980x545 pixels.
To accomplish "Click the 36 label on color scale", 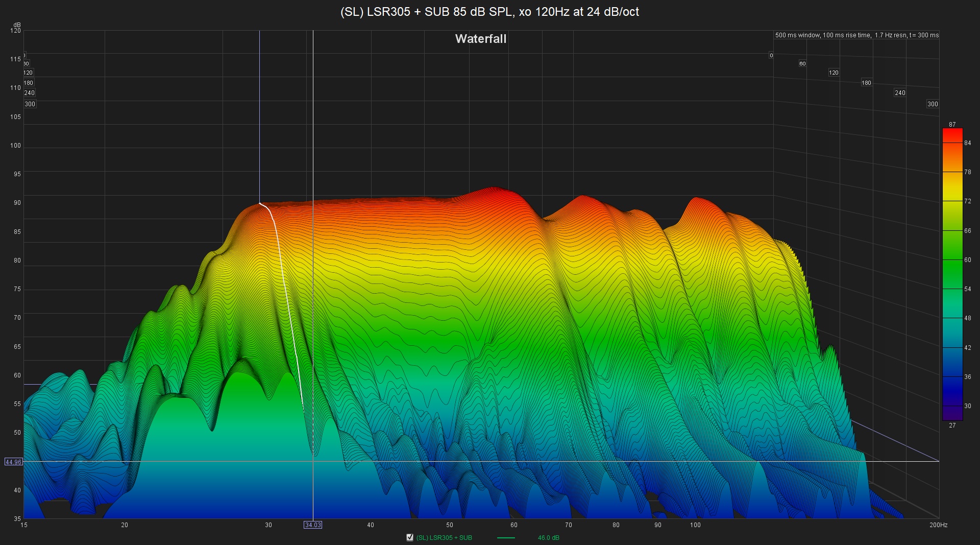I will tap(968, 377).
